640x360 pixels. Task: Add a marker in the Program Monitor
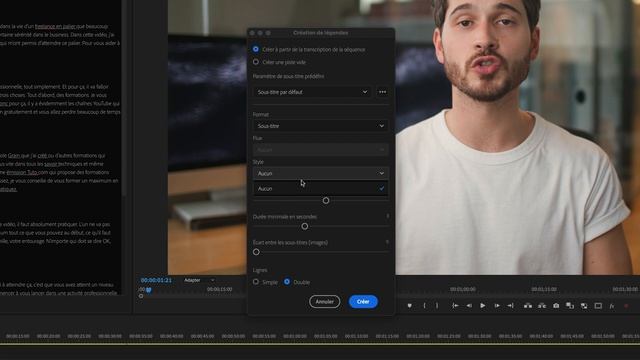[x=409, y=306]
